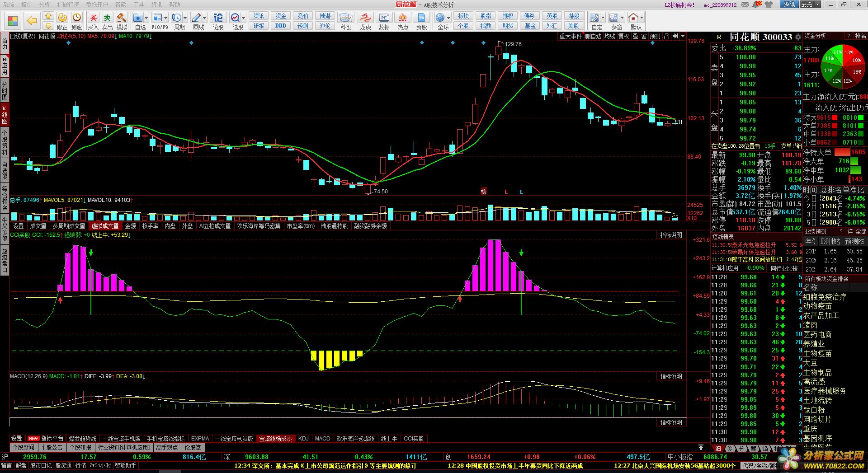
Task: Open the 龙虎 dragon-tiger icon
Action: point(365,18)
